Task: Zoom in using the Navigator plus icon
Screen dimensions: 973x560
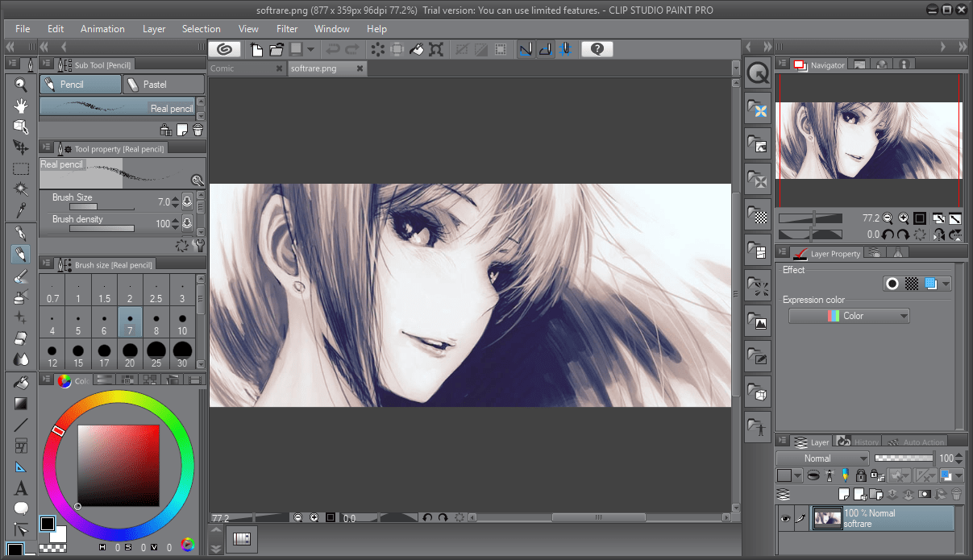Action: [904, 218]
